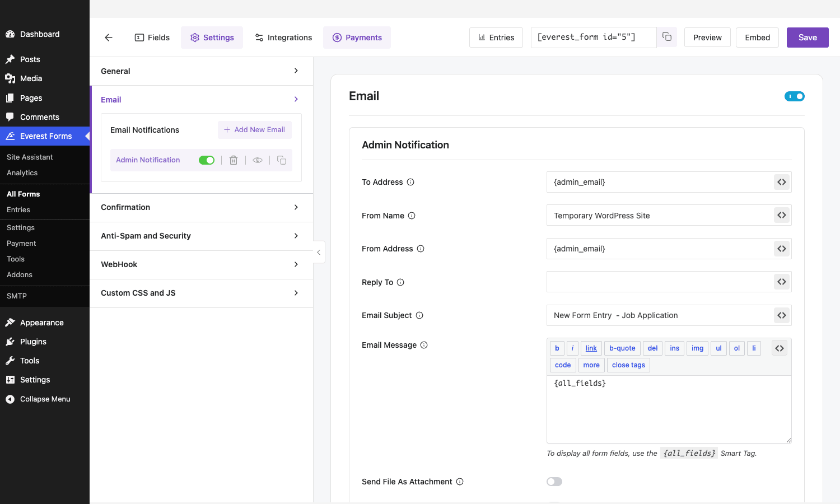
Task: Show Send File As Attachment help icon
Action: click(x=460, y=482)
